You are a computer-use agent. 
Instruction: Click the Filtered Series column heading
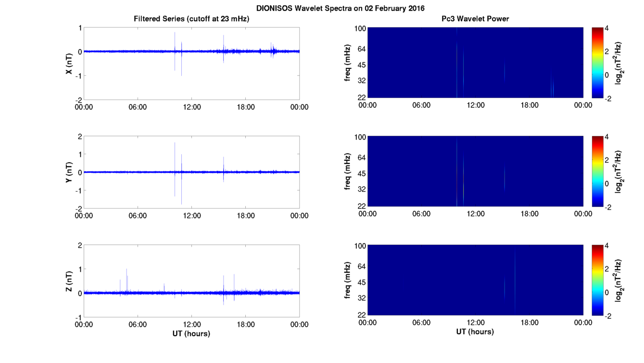coord(191,19)
